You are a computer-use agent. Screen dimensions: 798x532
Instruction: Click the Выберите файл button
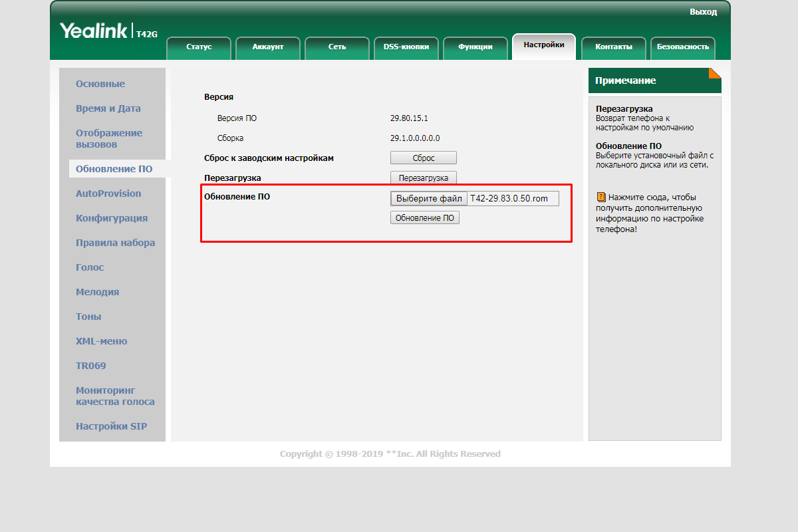[x=429, y=199]
